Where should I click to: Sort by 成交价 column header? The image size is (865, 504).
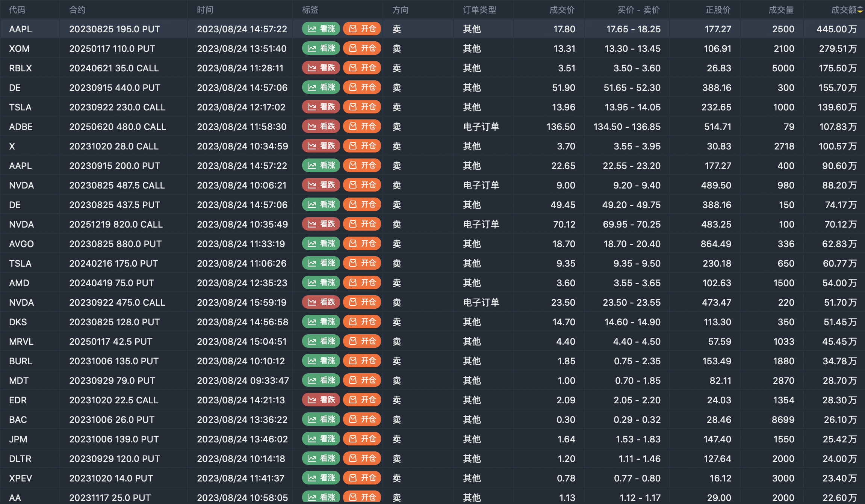point(562,10)
